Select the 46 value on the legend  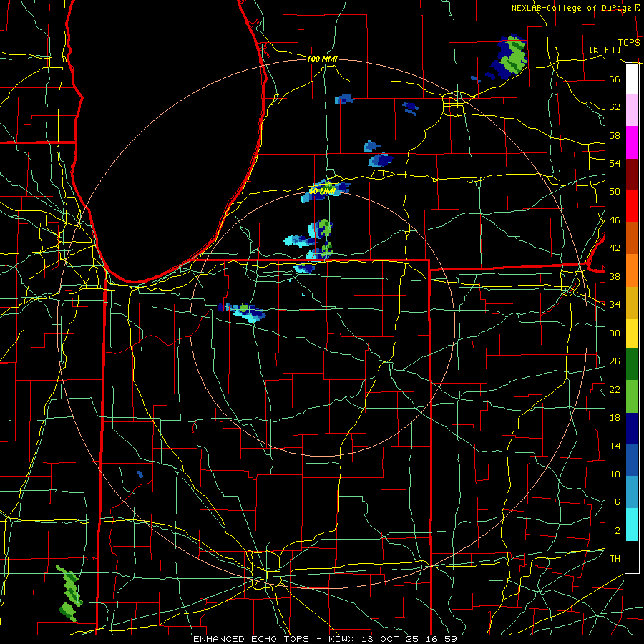click(615, 220)
